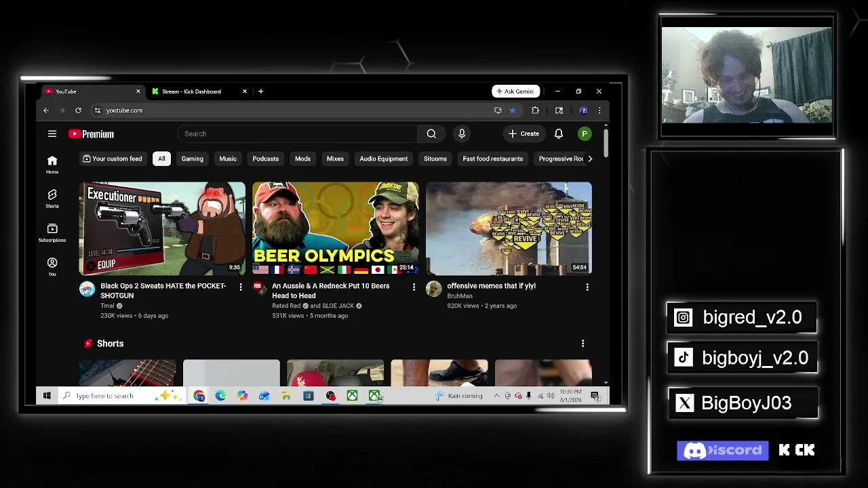The image size is (868, 488).
Task: Click the search magnifier button
Action: 431,134
